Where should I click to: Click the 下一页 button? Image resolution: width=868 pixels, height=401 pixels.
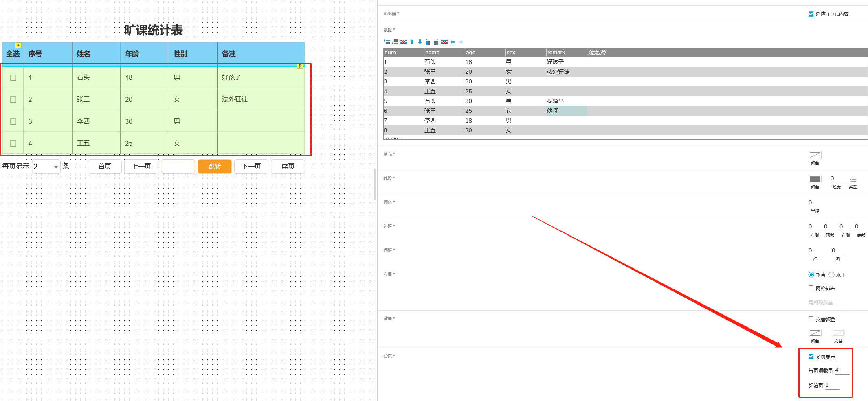[251, 167]
